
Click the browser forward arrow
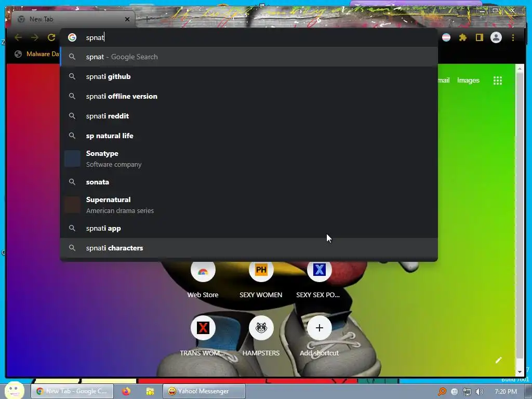pos(35,37)
